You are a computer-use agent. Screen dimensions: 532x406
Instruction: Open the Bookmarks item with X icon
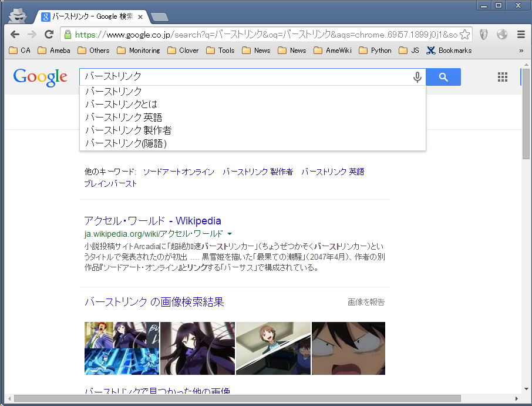pyautogui.click(x=449, y=51)
